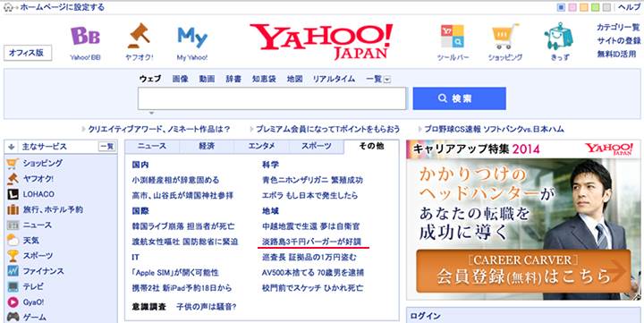
Task: Open the プレミアム会員 Tポイント promo link
Action: 327,130
